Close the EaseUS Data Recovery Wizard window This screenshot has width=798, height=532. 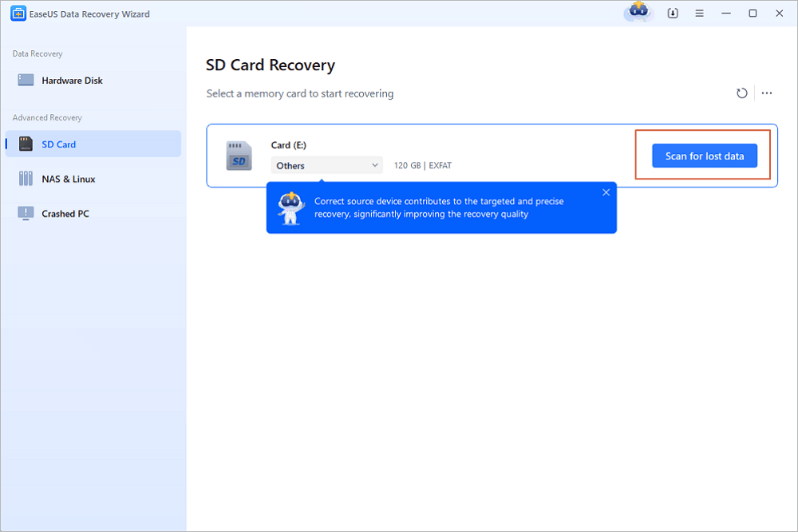(779, 14)
